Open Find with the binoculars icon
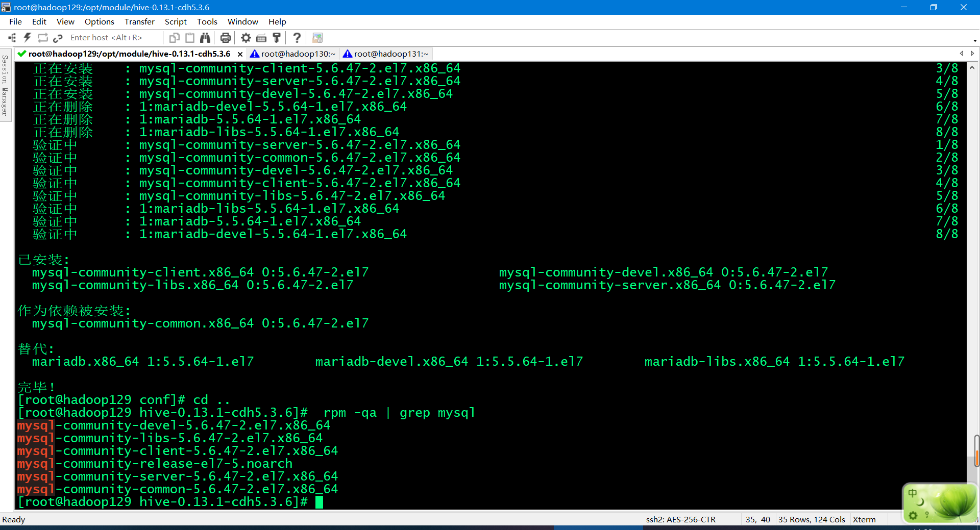 point(205,38)
